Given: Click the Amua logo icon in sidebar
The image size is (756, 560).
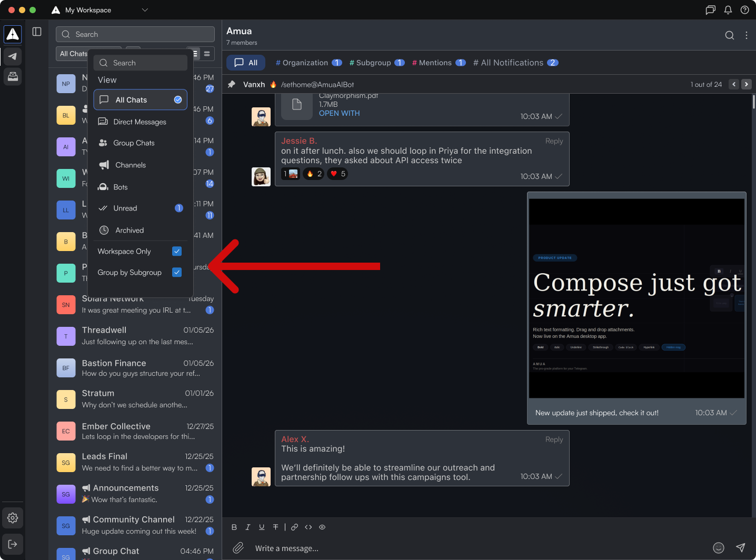Looking at the screenshot, I should click(13, 34).
